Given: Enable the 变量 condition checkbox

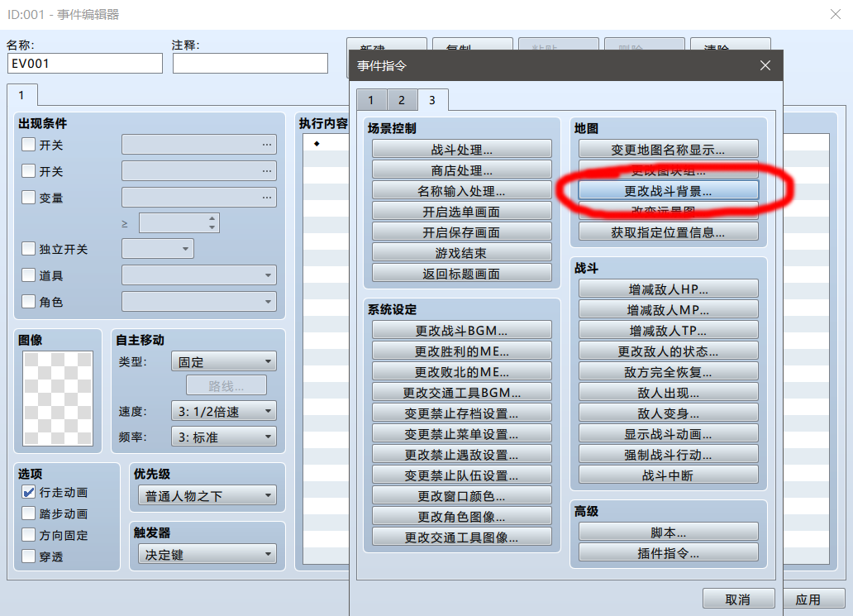Looking at the screenshot, I should point(28,197).
